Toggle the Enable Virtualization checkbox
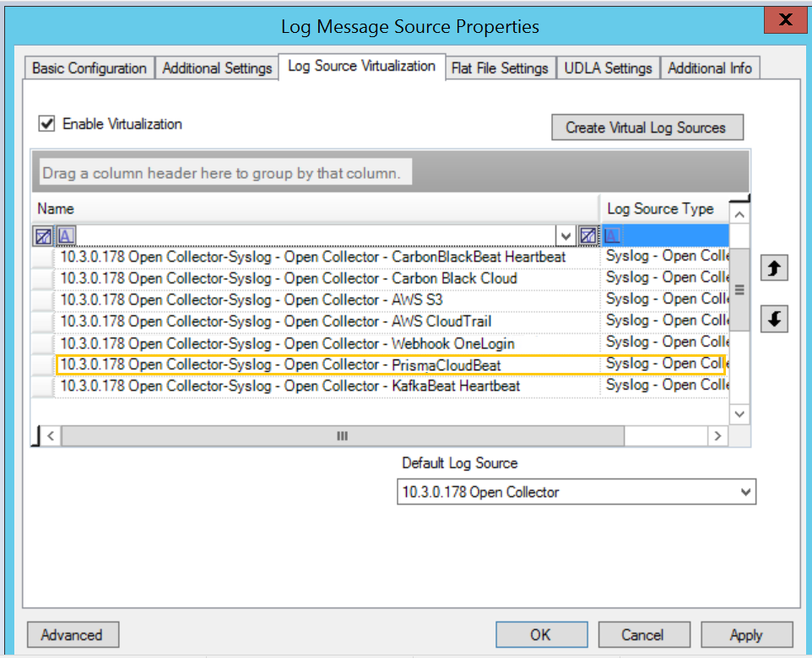The height and width of the screenshot is (658, 812). (47, 124)
